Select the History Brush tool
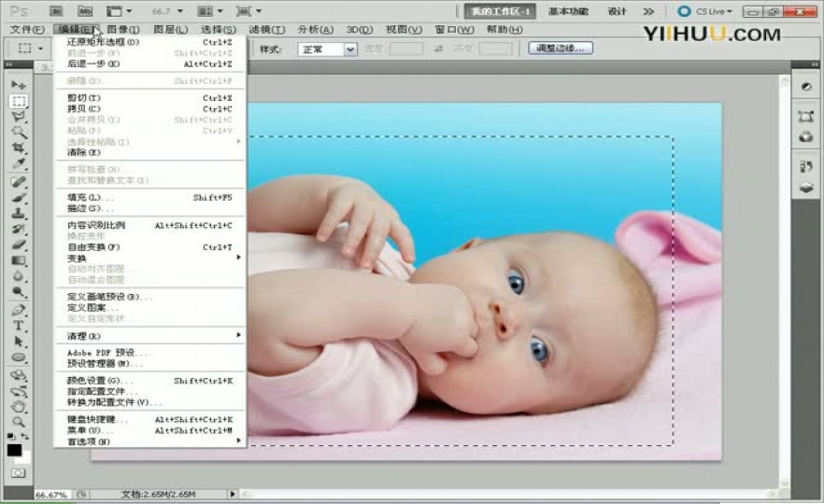Image resolution: width=824 pixels, height=504 pixels. coord(19,229)
